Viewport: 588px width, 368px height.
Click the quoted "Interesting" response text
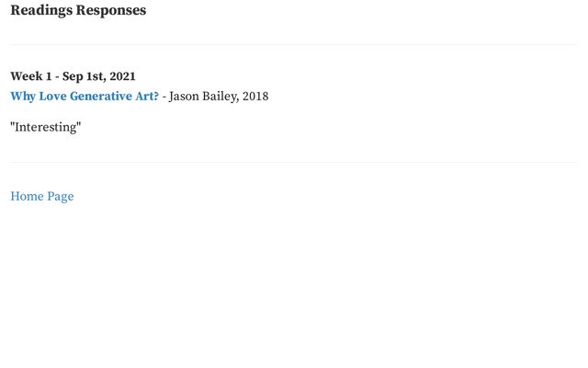pyautogui.click(x=46, y=127)
